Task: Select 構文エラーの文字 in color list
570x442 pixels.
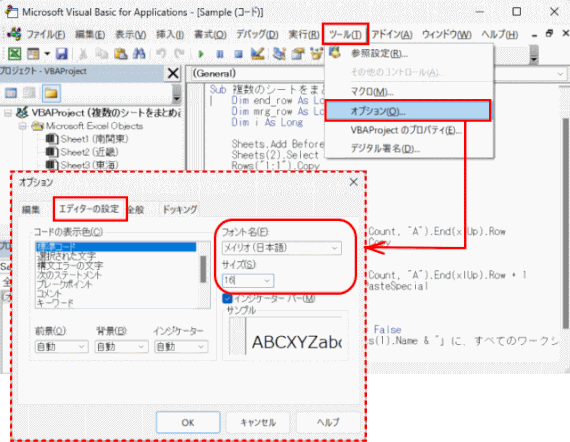Action: [x=70, y=266]
